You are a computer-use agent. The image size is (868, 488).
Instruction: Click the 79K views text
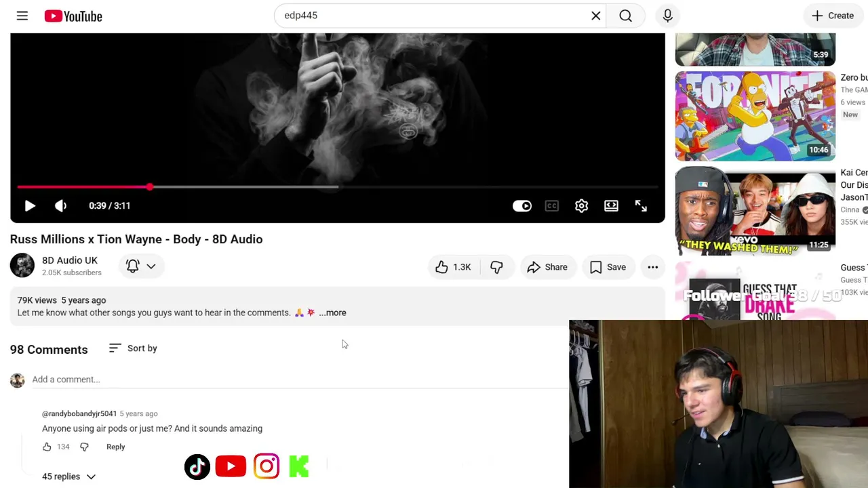(37, 300)
